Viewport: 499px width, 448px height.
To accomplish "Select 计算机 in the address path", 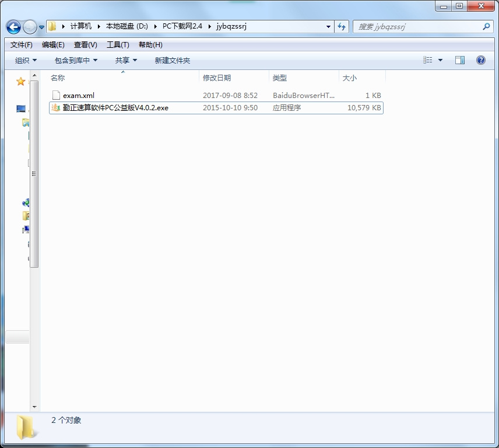I will [x=81, y=26].
